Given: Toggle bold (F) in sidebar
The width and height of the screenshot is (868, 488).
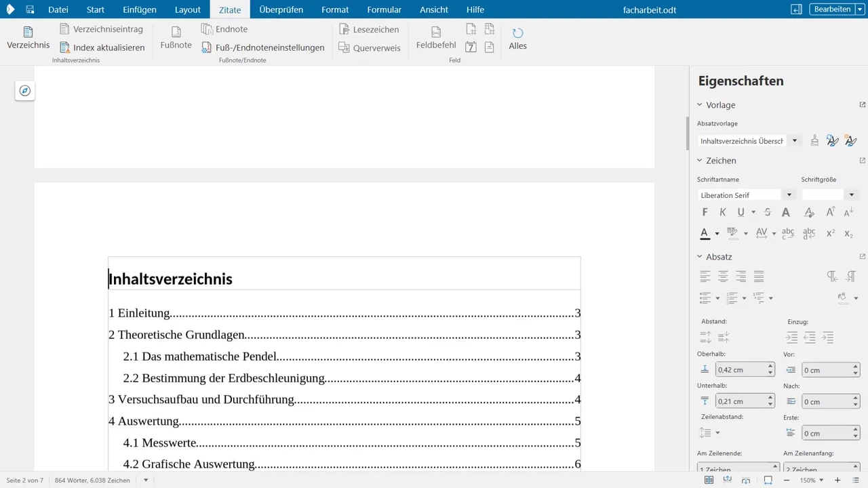Looking at the screenshot, I should click(x=705, y=212).
